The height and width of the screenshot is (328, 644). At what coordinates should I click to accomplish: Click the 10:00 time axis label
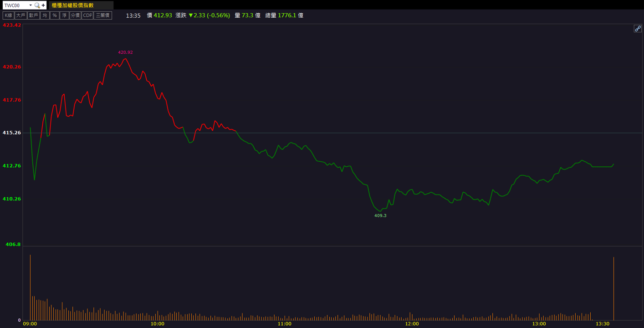(157, 324)
